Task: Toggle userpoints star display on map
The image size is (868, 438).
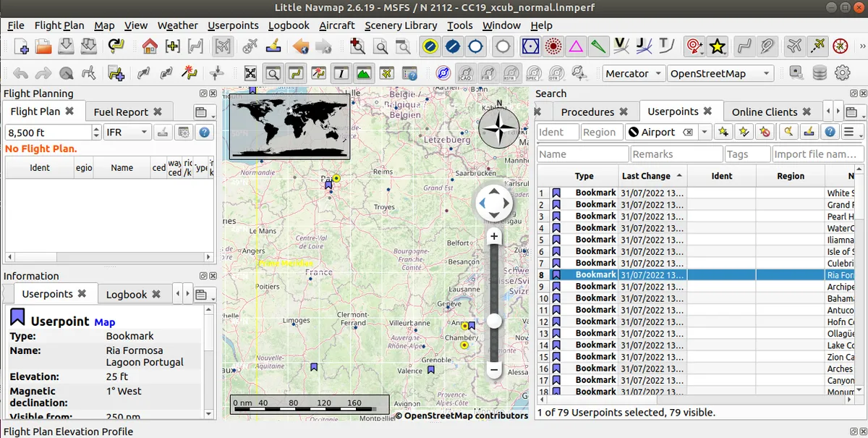Action: (x=717, y=47)
